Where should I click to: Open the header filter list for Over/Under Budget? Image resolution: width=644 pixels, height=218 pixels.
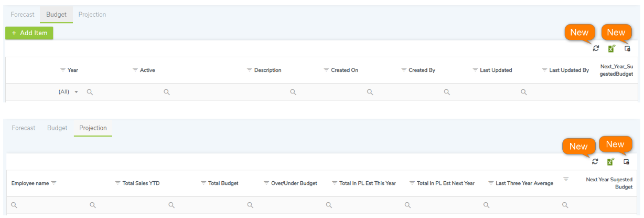tap(266, 183)
